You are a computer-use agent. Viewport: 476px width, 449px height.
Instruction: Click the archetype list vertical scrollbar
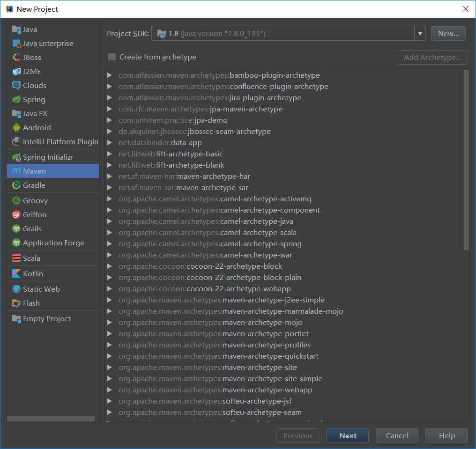click(x=466, y=160)
